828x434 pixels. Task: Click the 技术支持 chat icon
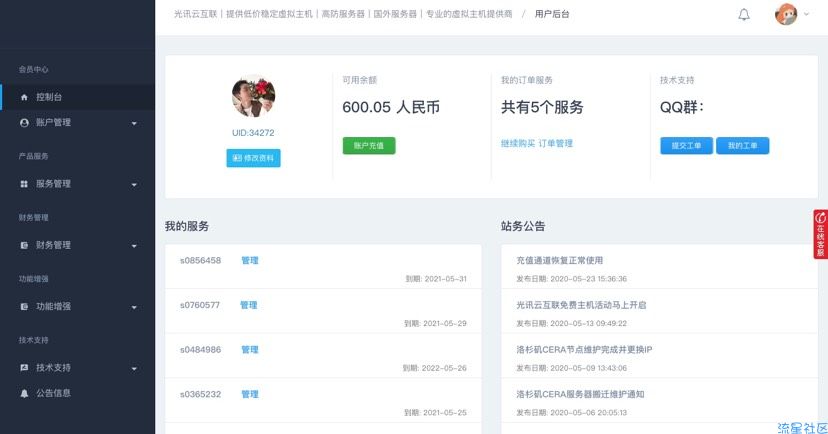(x=24, y=368)
